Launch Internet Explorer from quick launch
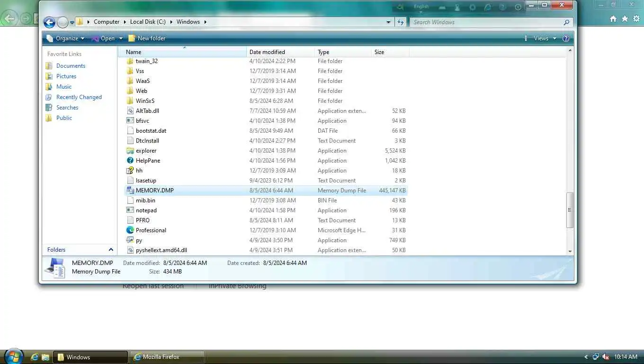Screen dimensions: 644x364 (x=34, y=357)
